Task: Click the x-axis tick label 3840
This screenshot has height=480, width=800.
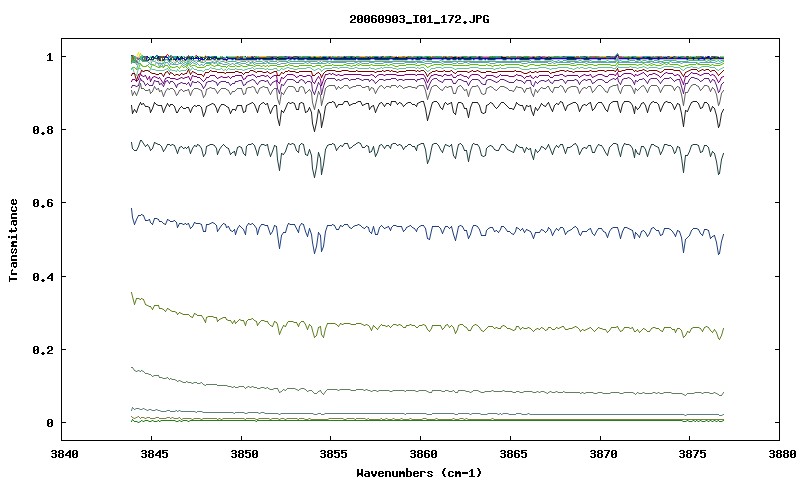Action: point(62,453)
